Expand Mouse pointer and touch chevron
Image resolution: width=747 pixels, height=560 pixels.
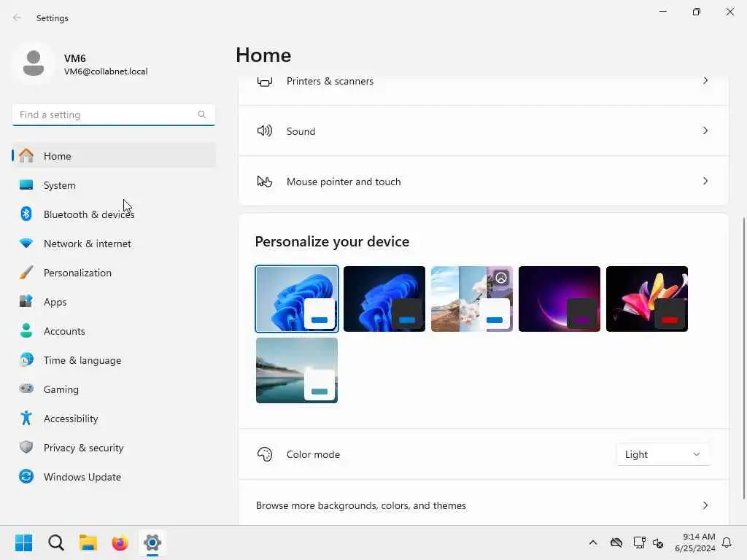point(705,181)
